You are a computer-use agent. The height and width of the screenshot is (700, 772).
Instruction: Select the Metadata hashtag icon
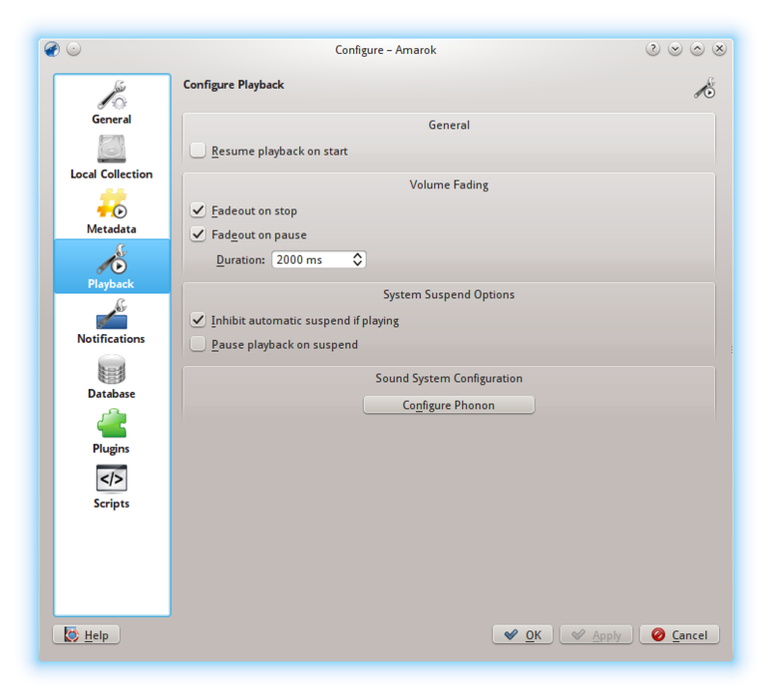(112, 204)
